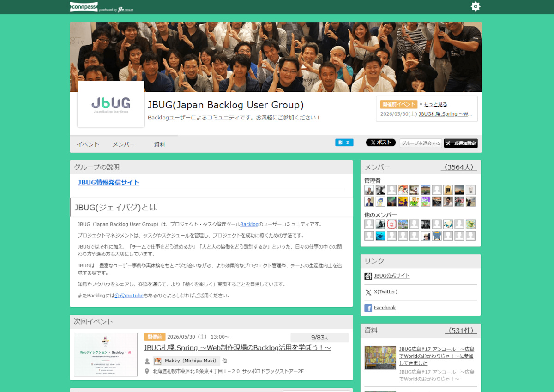
Task: Open the Facebook text link
Action: (x=385, y=308)
